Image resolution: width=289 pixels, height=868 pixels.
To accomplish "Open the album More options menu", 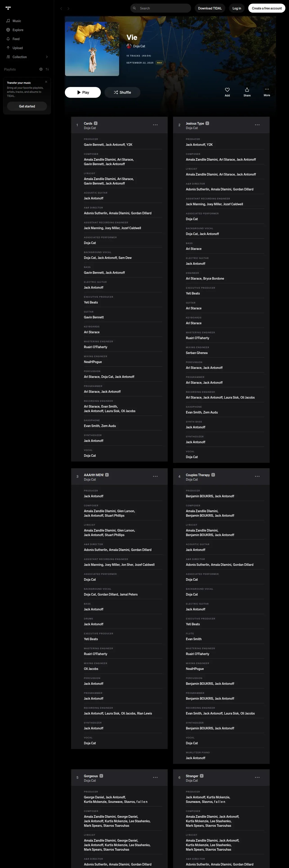I will pos(267,92).
